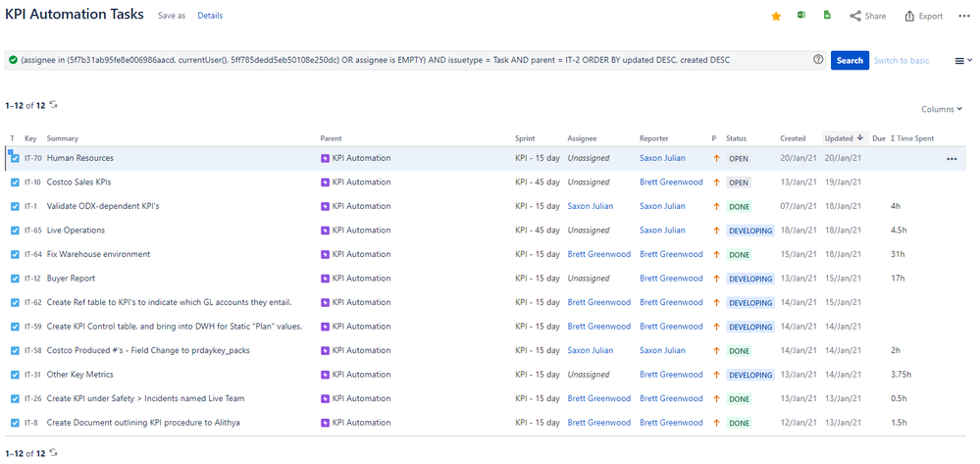Click the epic icon in Costco Sales KPIs row
980x464 pixels.
325,182
